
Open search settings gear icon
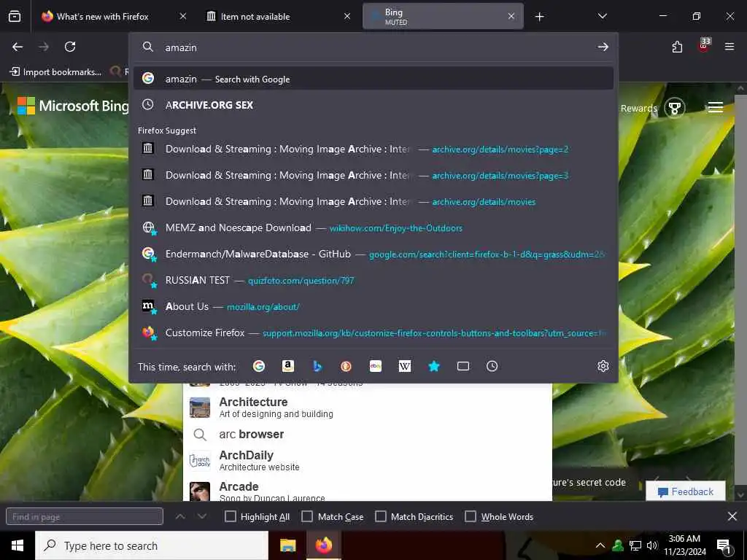click(603, 366)
